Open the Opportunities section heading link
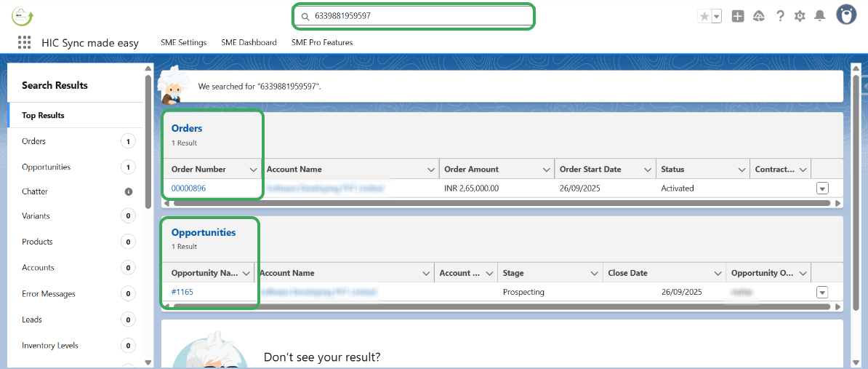Image resolution: width=868 pixels, height=369 pixels. point(203,232)
